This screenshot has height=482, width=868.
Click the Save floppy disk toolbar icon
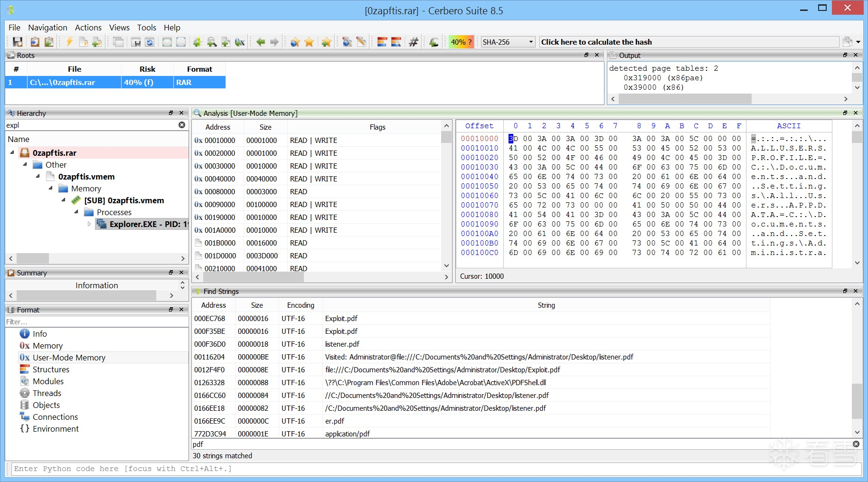[x=18, y=42]
